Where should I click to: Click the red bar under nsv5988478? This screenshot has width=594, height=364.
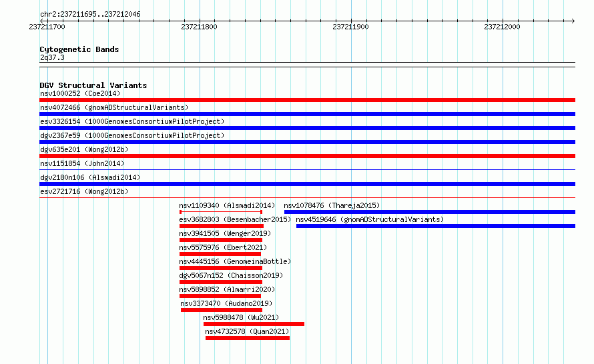tap(254, 324)
